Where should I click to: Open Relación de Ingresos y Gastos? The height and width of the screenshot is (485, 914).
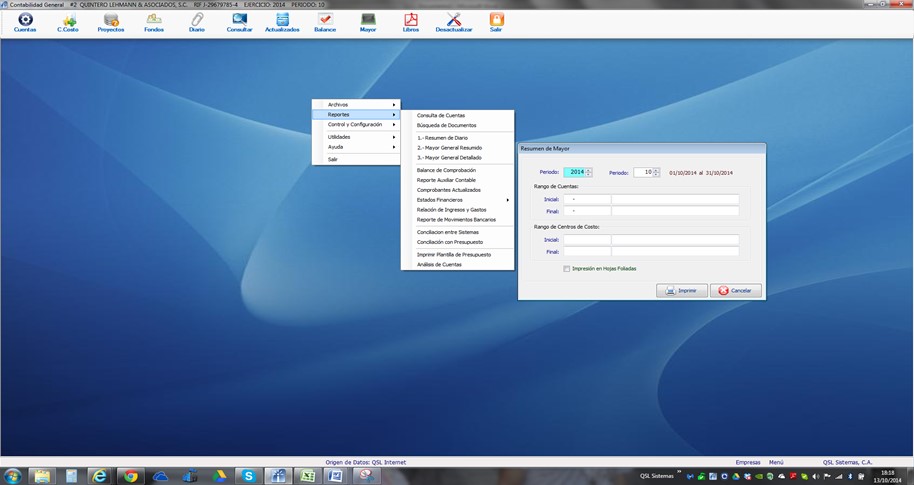[458, 210]
